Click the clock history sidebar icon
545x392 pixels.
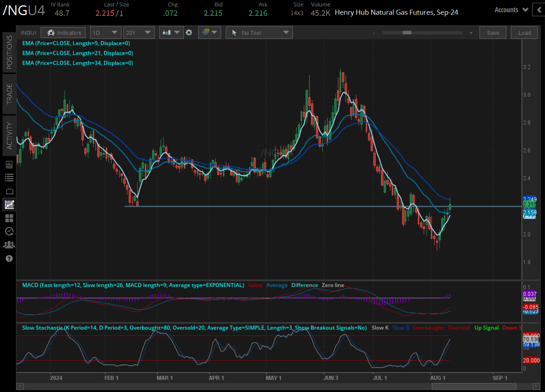(9, 231)
